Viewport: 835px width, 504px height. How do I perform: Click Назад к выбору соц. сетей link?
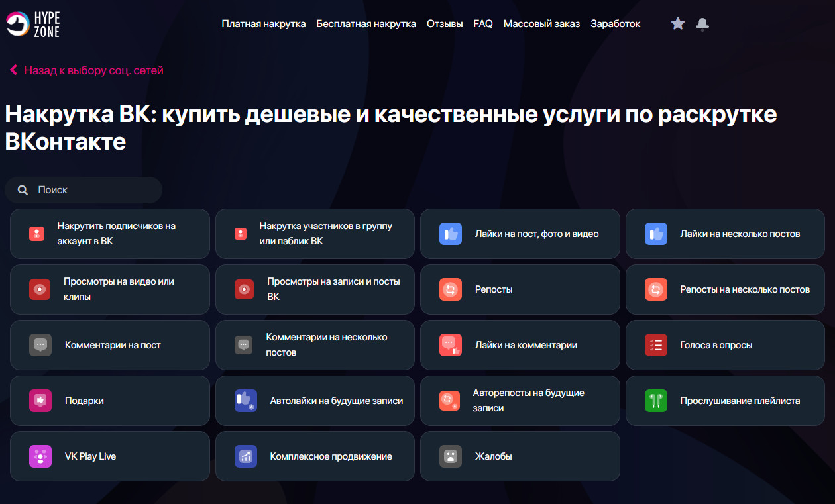tap(93, 70)
